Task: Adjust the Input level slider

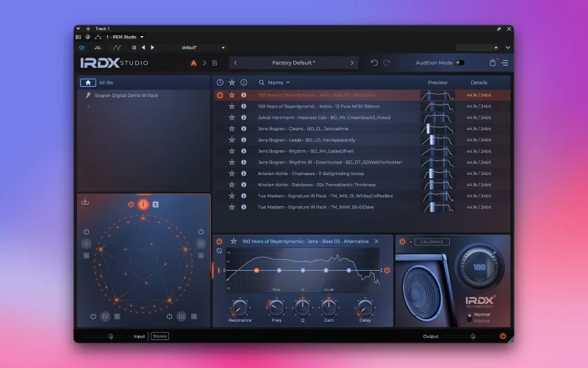Action: click(111, 336)
